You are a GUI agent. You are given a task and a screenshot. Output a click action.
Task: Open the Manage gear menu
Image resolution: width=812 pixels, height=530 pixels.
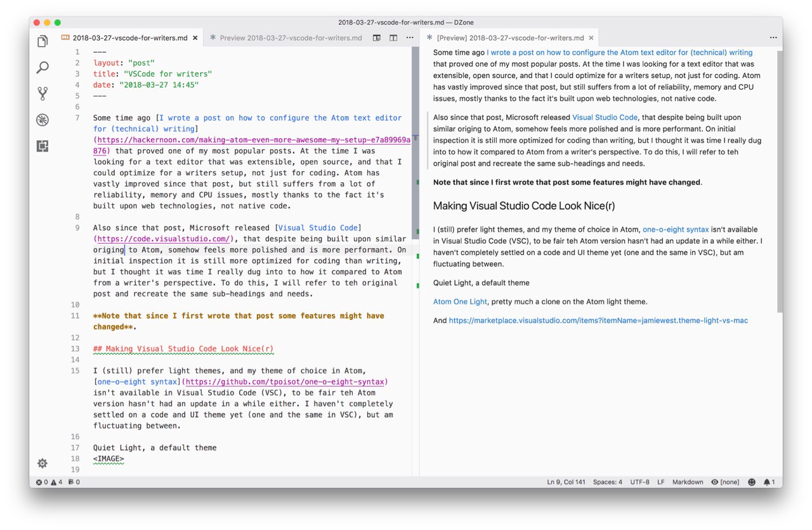coord(43,463)
